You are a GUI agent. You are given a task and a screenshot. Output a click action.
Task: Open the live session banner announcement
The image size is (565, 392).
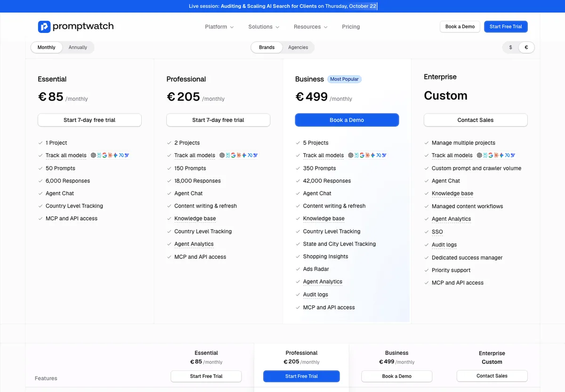[282, 6]
